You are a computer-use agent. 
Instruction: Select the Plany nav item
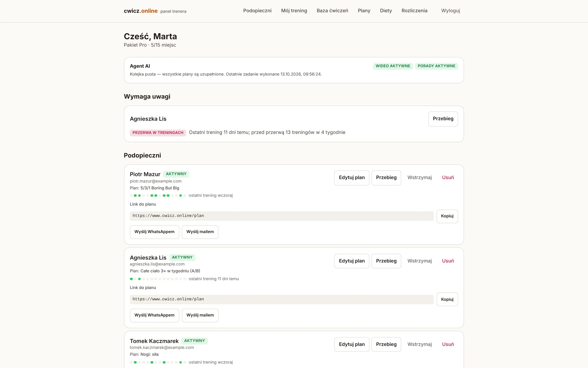click(x=364, y=11)
